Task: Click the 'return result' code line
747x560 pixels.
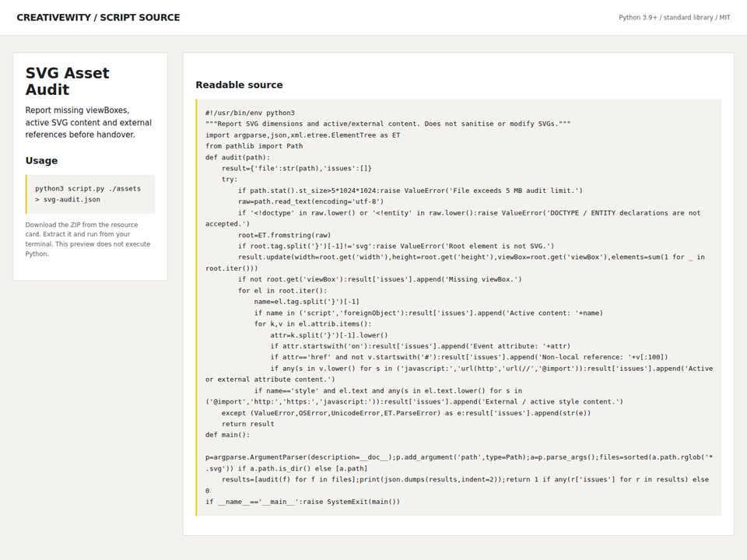Action: [x=247, y=424]
